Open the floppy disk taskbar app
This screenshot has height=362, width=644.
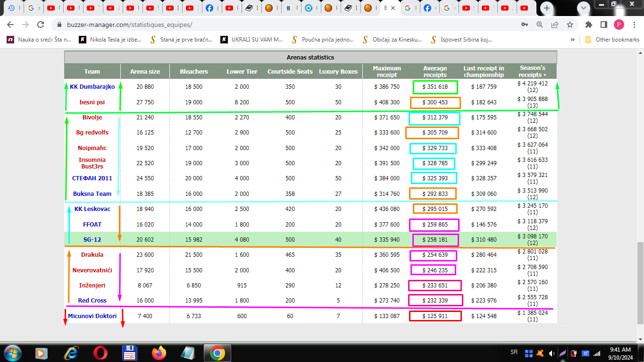[130, 353]
